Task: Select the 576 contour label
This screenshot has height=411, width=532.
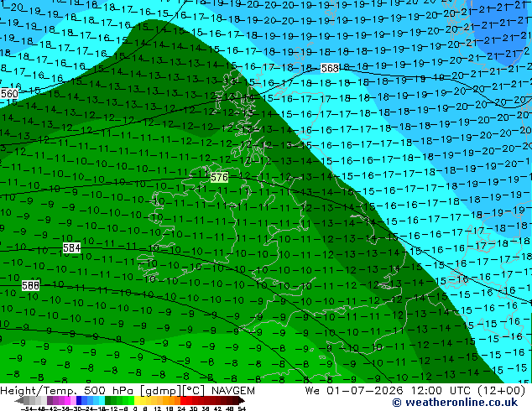Action: coord(219,177)
